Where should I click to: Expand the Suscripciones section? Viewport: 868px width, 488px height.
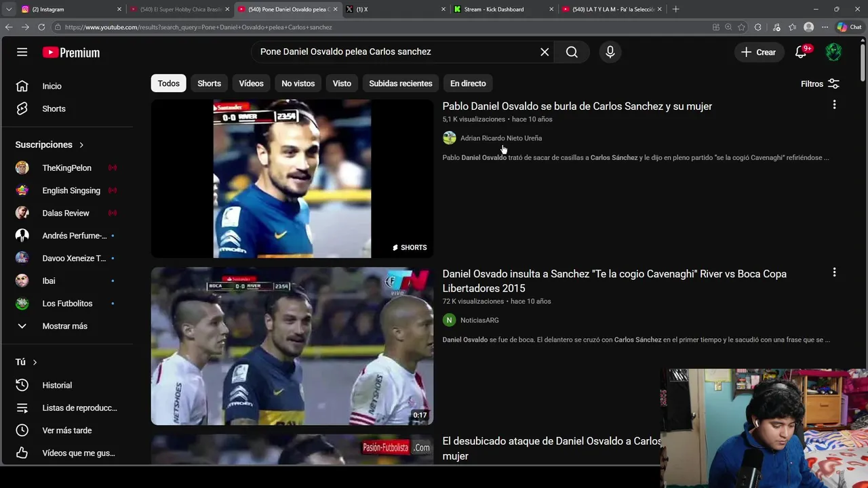50,145
